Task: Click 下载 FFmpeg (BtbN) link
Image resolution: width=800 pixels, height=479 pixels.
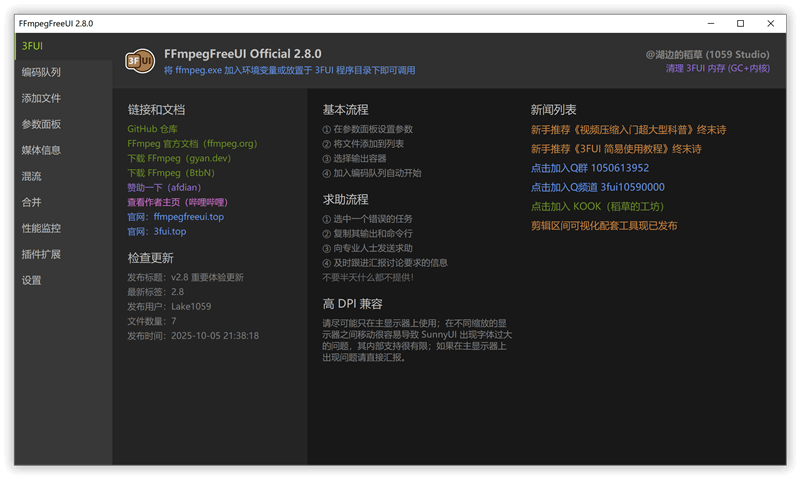Action: click(x=174, y=173)
